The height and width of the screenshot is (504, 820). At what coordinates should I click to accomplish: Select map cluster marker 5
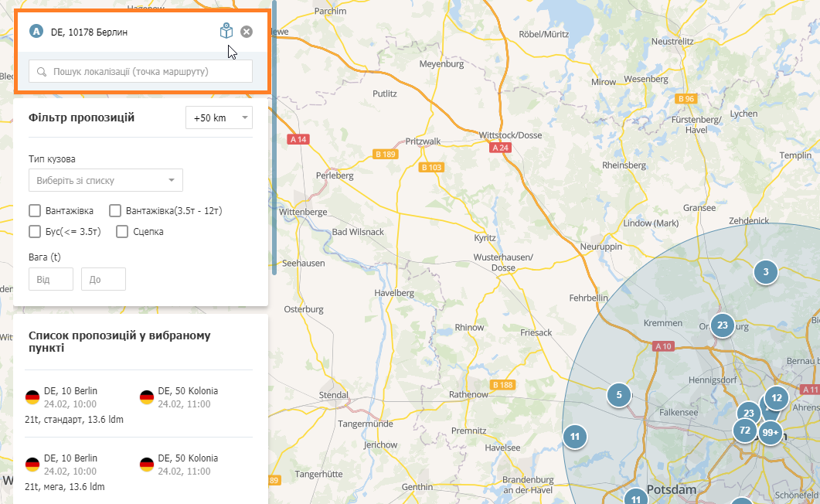click(x=618, y=395)
